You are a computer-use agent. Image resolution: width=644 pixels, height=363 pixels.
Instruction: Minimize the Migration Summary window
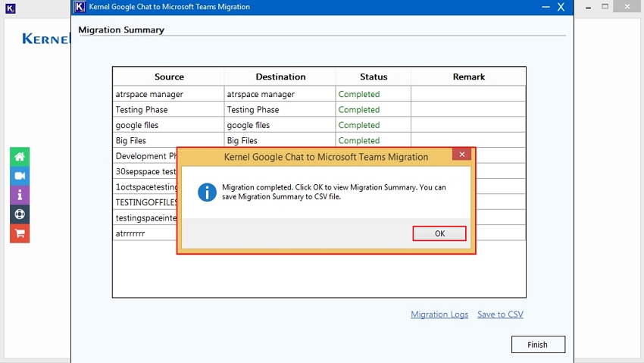point(546,7)
